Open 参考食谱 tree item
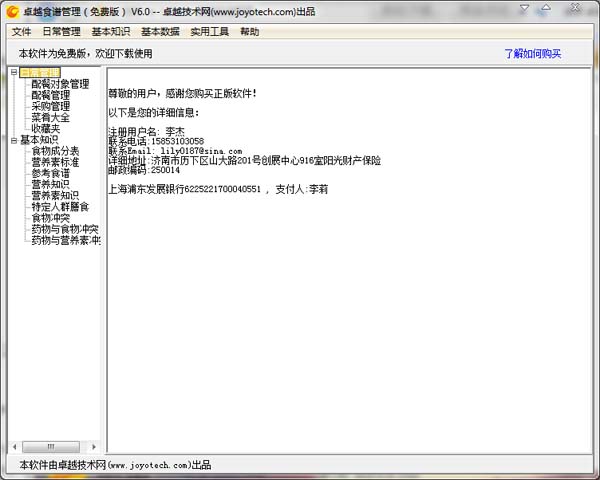This screenshot has width=600, height=480. pyautogui.click(x=51, y=173)
